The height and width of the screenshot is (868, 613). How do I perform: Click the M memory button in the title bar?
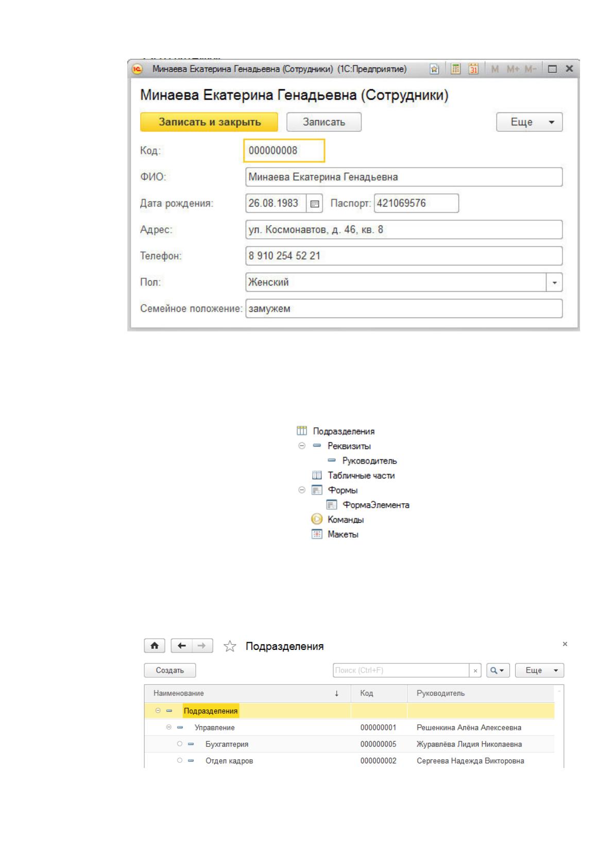pos(495,69)
